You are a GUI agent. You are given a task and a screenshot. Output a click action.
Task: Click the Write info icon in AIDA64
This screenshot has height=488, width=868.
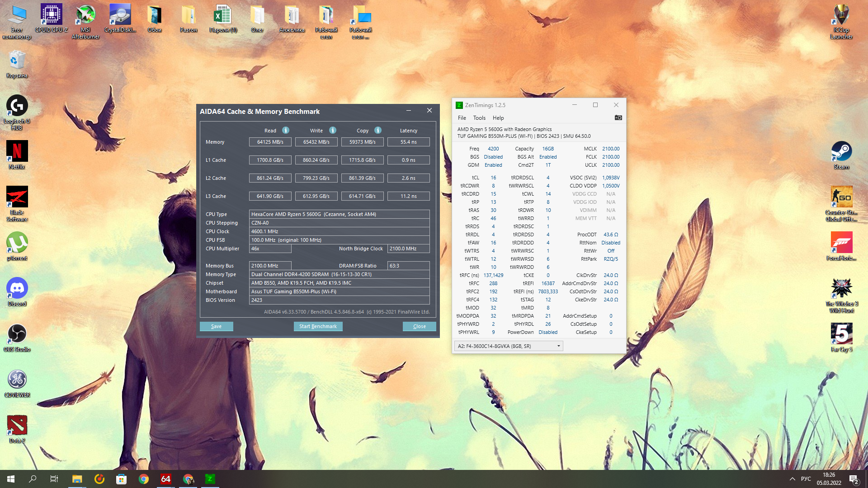(x=333, y=130)
